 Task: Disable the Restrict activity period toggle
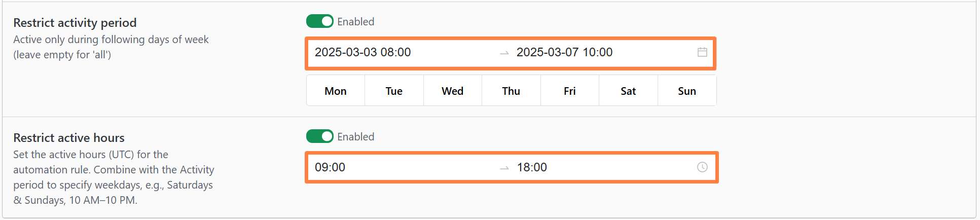coord(319,21)
